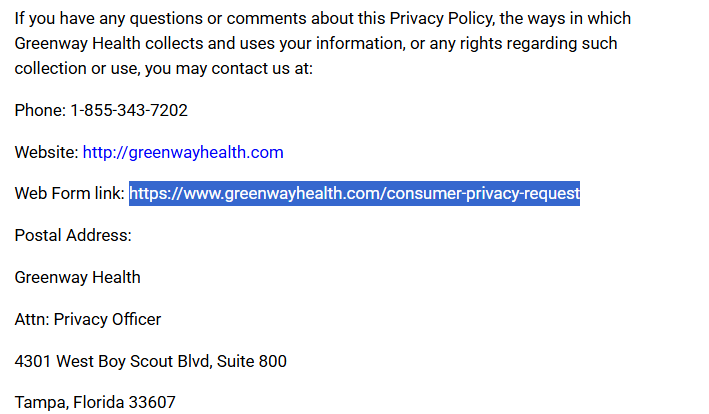Click the "Attn: Privacy Officer" line
The width and height of the screenshot is (709, 414).
click(x=88, y=319)
